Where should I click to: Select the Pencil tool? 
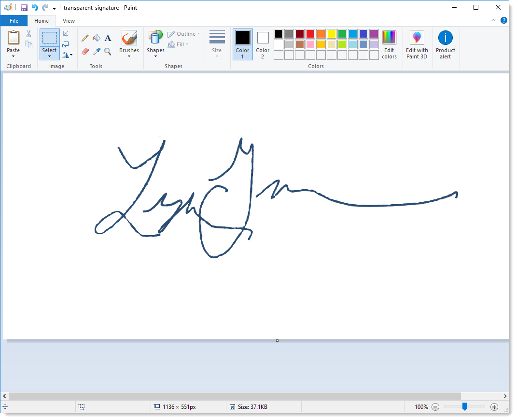click(x=85, y=38)
